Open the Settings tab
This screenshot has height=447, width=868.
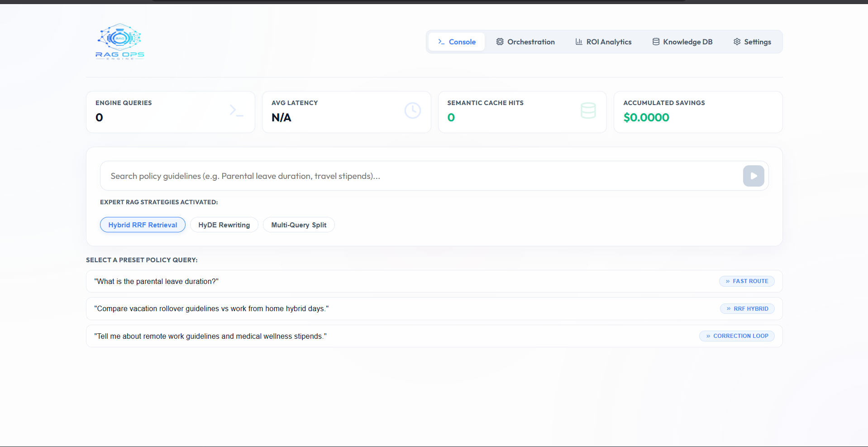point(752,42)
